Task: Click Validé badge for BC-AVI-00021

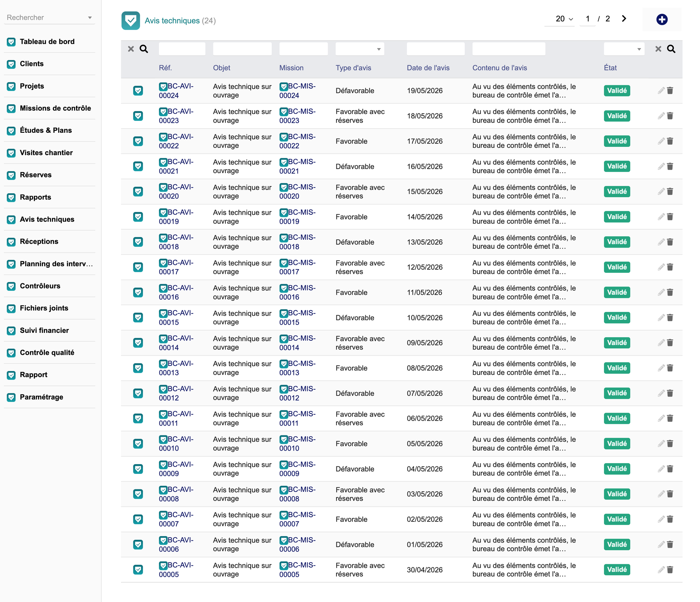Action: click(617, 166)
